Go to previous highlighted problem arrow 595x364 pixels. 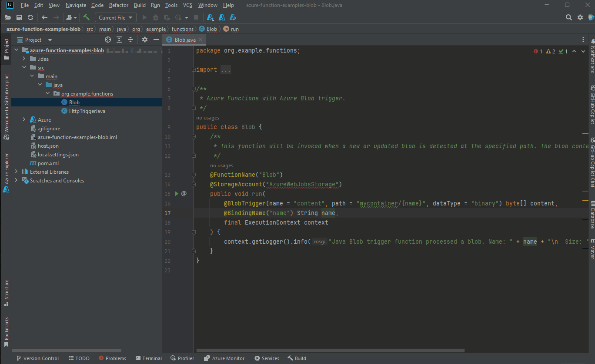(x=574, y=51)
